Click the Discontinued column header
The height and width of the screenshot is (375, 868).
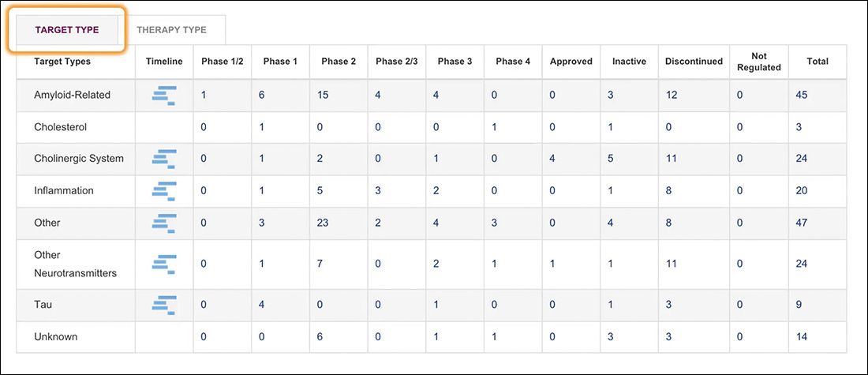tap(694, 62)
